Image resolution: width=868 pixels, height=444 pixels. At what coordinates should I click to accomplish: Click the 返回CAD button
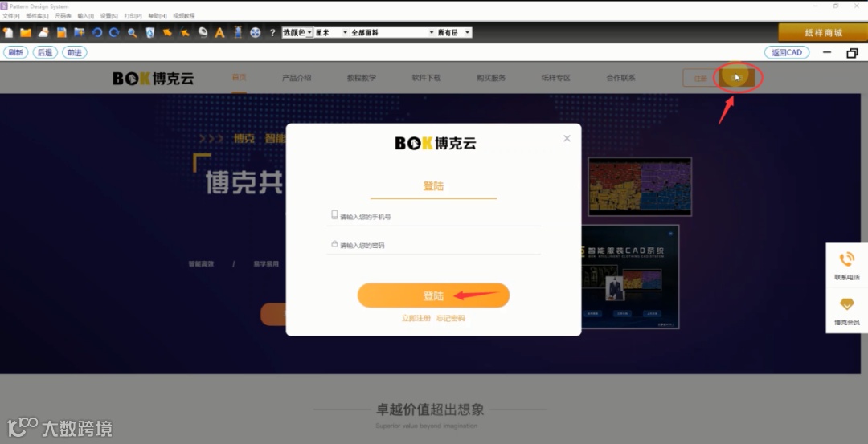tap(787, 52)
